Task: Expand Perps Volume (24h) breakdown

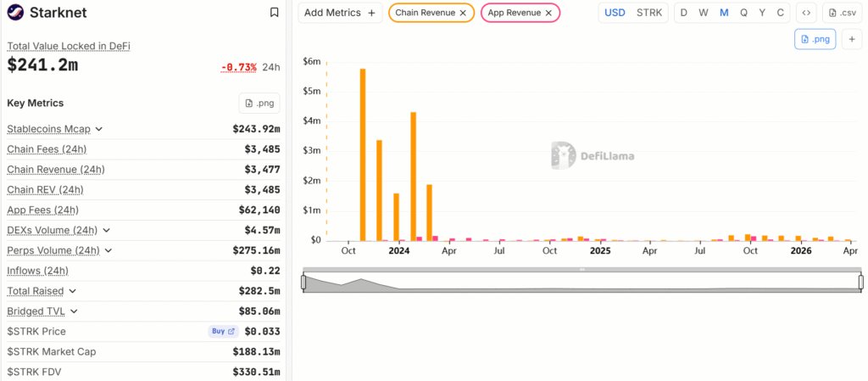Action: [x=108, y=250]
